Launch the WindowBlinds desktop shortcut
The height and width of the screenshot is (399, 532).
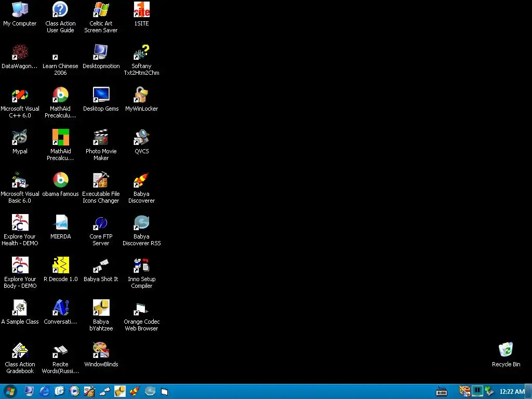[x=101, y=355]
